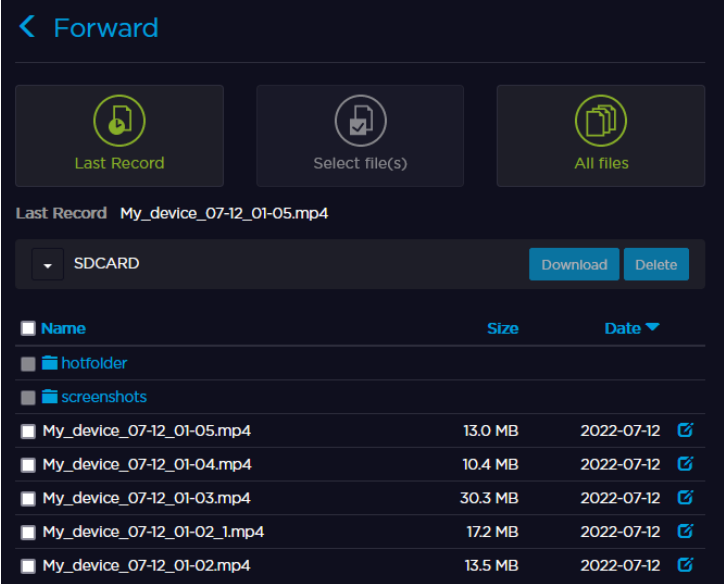
Task: Select the Last Record option icon
Action: tap(119, 120)
